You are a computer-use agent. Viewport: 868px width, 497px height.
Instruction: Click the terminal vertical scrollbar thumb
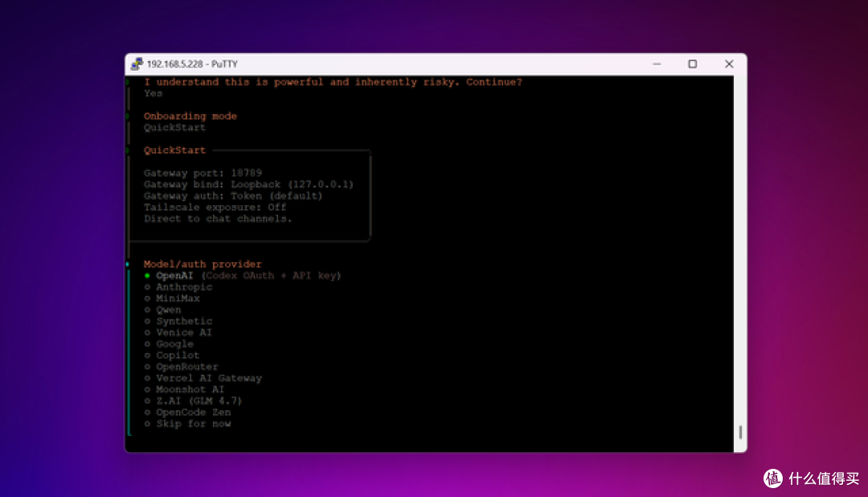740,432
